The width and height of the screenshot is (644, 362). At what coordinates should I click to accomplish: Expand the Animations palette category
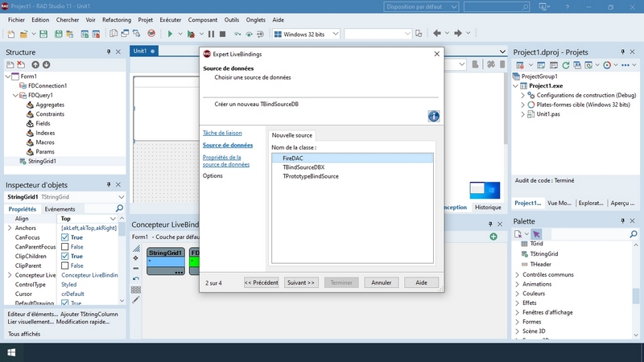(x=516, y=284)
